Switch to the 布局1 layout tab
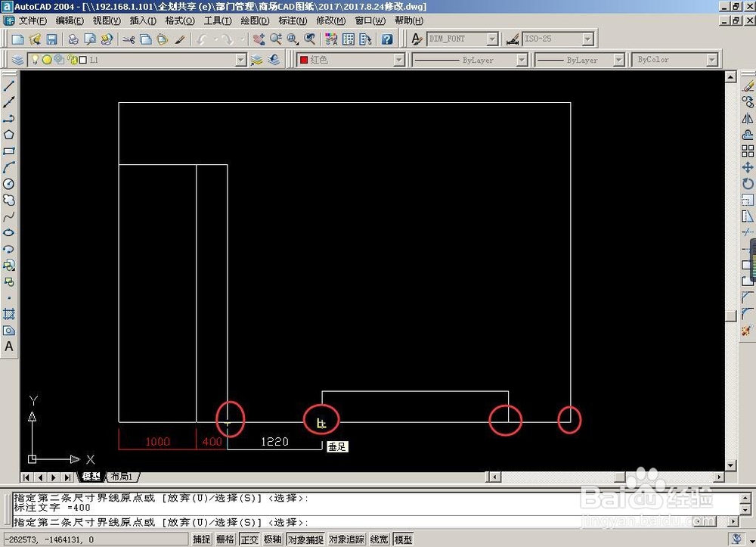Screen dimensions: 756x547 point(121,477)
